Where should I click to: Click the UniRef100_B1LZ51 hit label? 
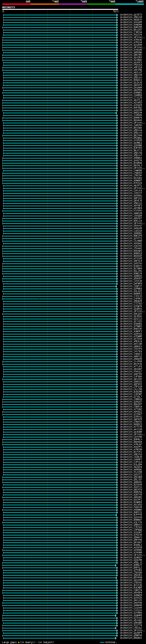point(131,271)
